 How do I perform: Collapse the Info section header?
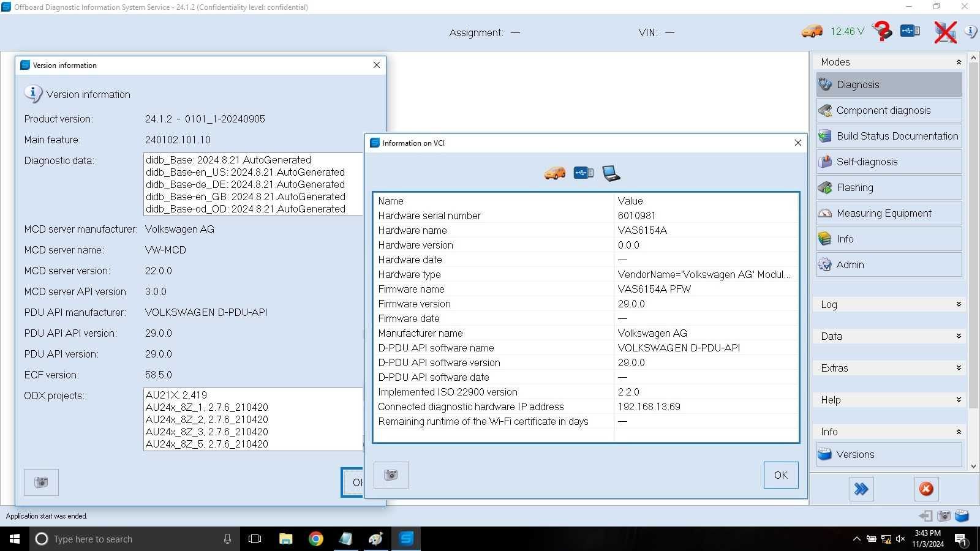[x=889, y=432]
